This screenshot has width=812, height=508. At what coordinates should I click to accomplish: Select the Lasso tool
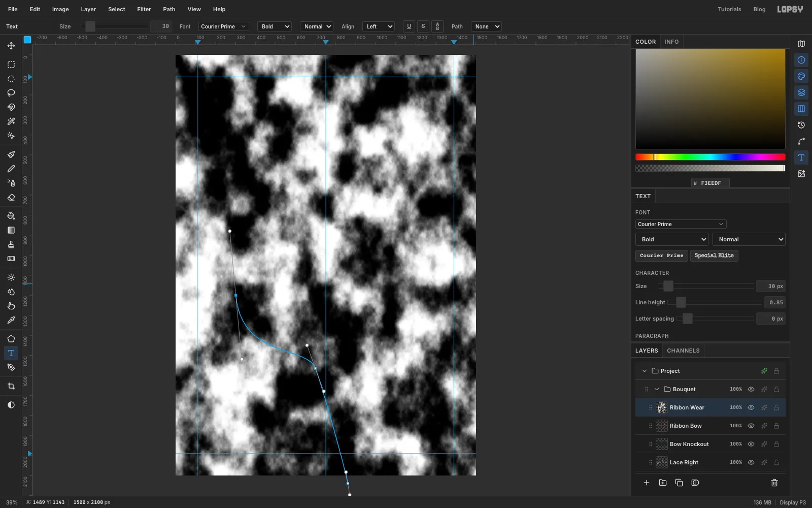(11, 93)
